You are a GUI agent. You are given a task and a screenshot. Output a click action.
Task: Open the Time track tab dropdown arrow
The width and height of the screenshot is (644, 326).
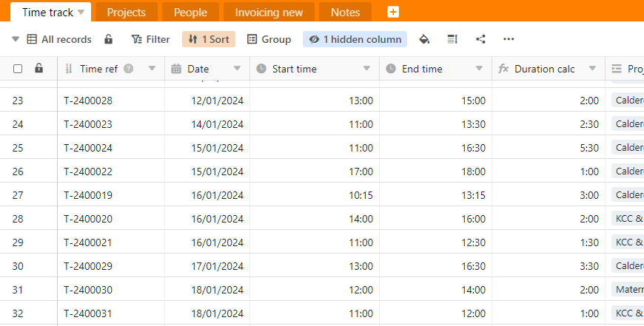(x=81, y=13)
